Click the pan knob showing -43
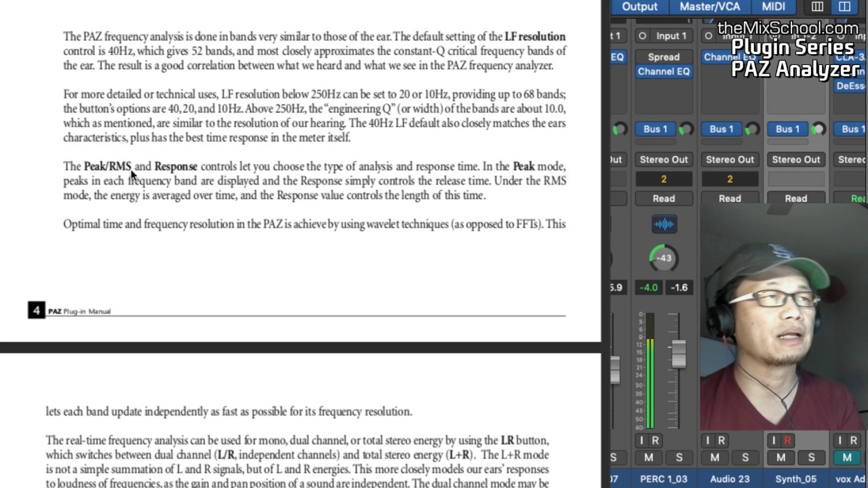This screenshot has height=488, width=868. coord(664,258)
